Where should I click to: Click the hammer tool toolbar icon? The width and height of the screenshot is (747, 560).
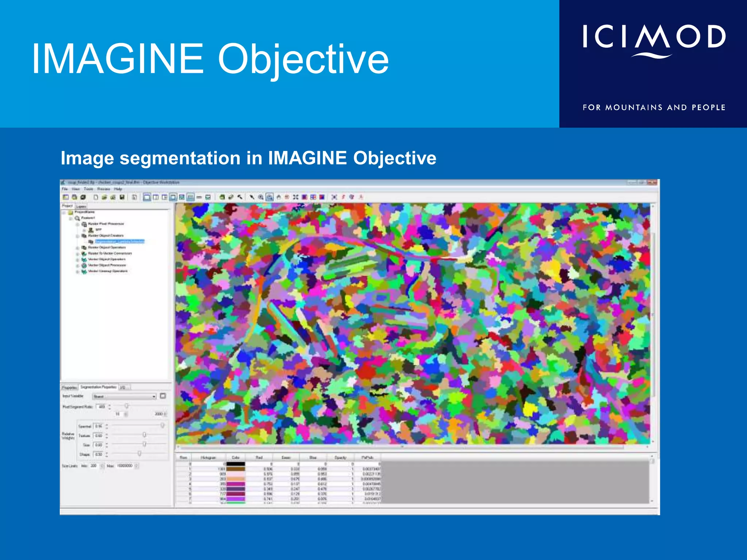[240, 197]
